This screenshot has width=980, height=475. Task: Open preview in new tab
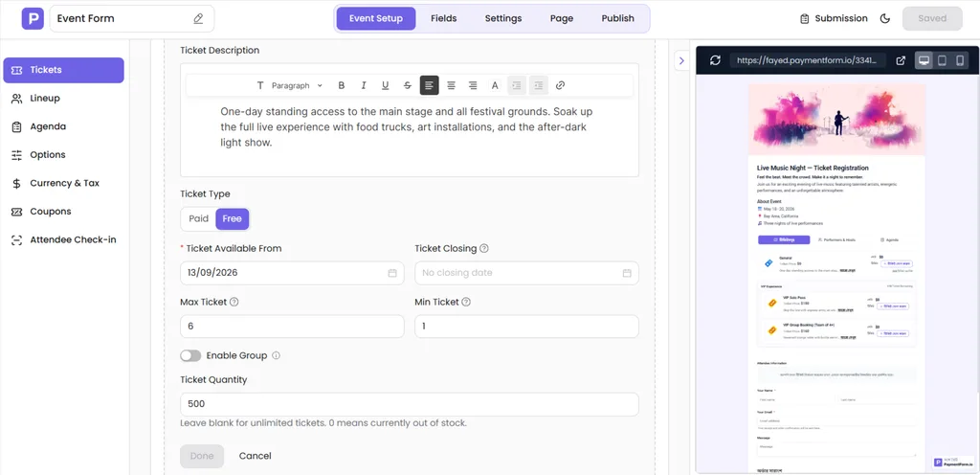(x=901, y=60)
